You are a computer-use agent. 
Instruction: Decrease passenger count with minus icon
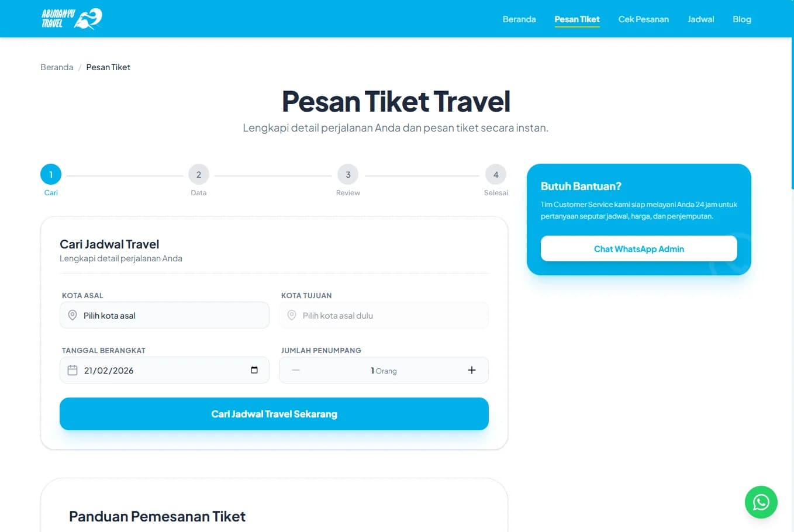296,370
